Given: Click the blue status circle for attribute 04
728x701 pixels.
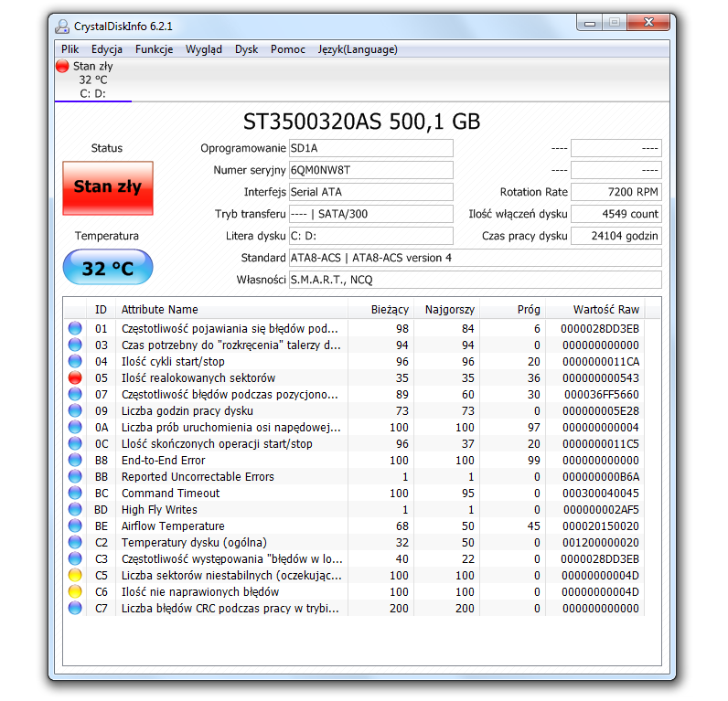Looking at the screenshot, I should click(75, 361).
